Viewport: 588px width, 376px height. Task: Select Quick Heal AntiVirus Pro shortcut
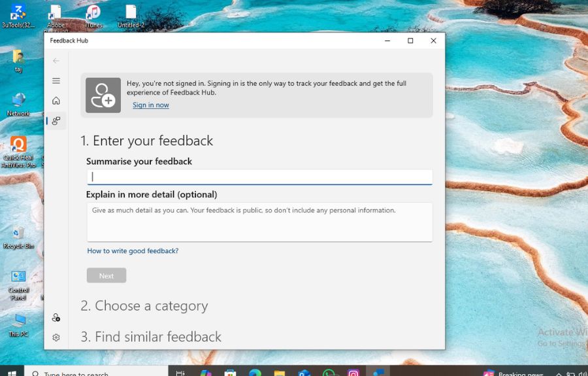[18, 152]
